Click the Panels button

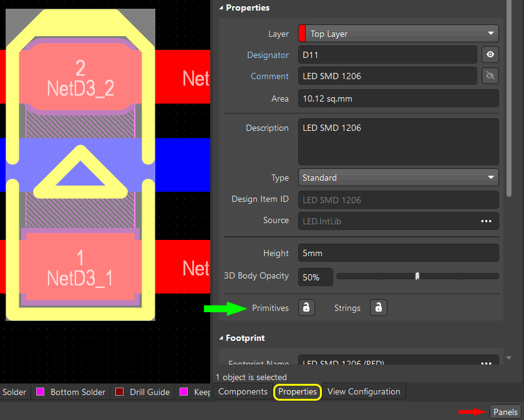[x=505, y=412]
